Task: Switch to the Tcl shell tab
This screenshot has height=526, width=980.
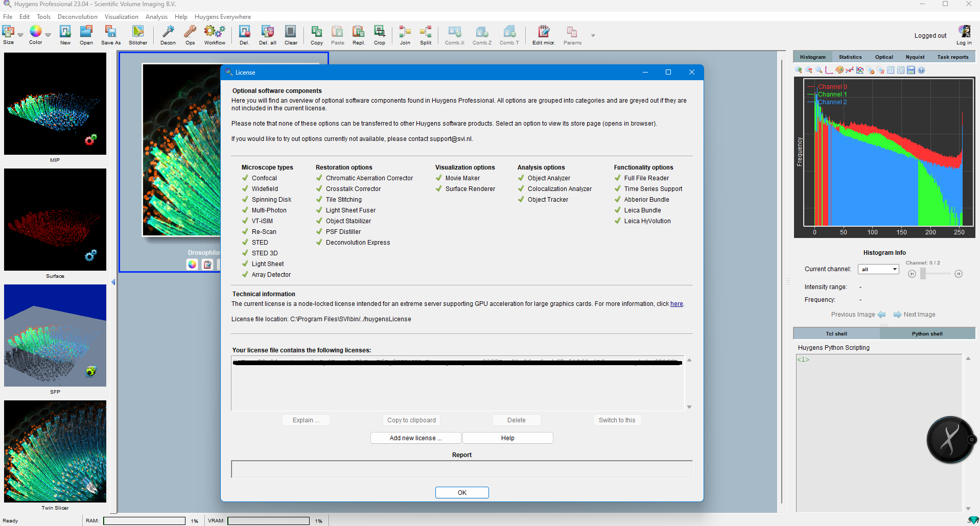Action: (x=836, y=333)
